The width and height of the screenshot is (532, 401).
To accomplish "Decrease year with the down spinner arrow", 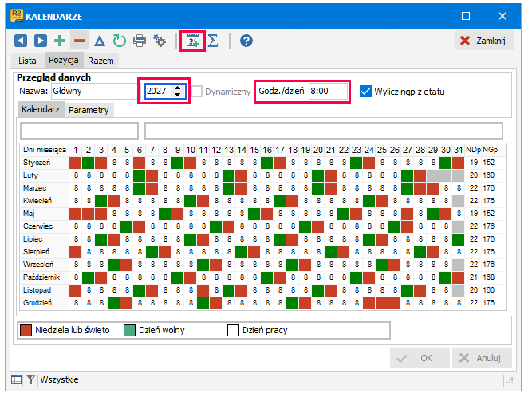I will tap(178, 95).
